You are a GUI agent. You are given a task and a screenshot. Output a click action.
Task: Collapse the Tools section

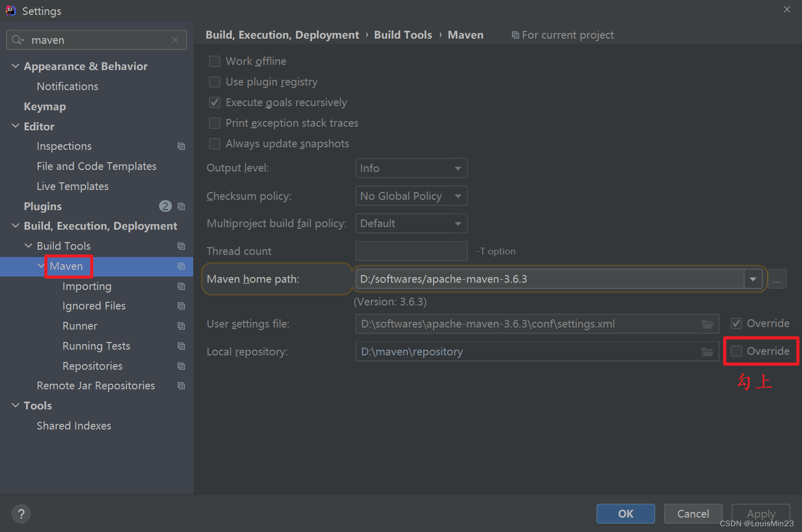pyautogui.click(x=15, y=405)
